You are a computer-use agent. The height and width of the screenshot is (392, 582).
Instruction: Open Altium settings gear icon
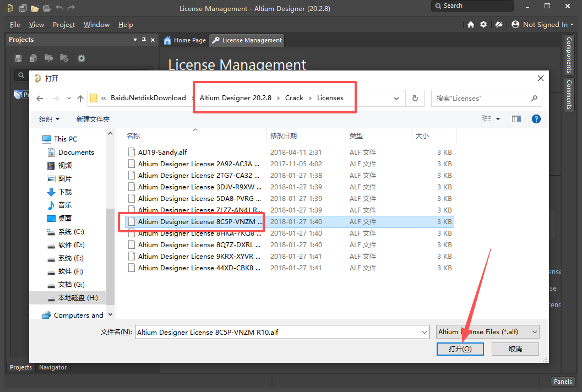tap(483, 25)
